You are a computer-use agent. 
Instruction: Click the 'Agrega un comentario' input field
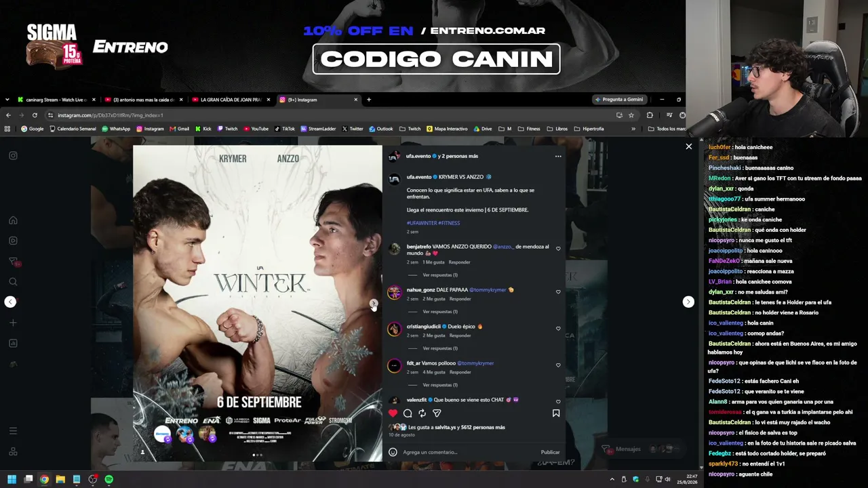coord(469,452)
